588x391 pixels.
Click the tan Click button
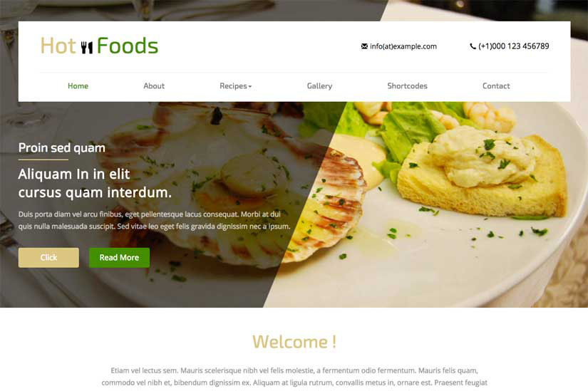point(48,258)
